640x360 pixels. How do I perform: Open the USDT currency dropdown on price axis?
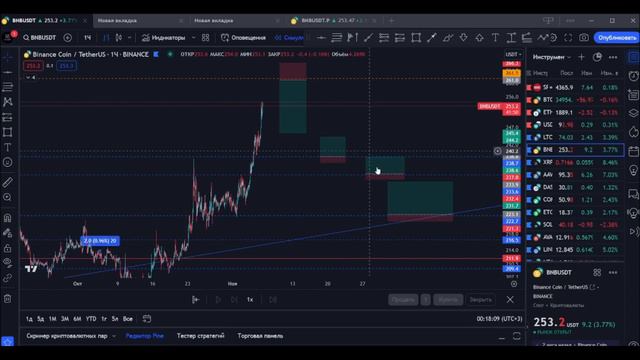pos(513,54)
